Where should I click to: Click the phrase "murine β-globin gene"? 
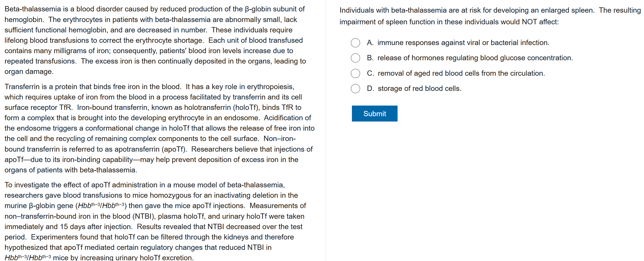(x=39, y=206)
